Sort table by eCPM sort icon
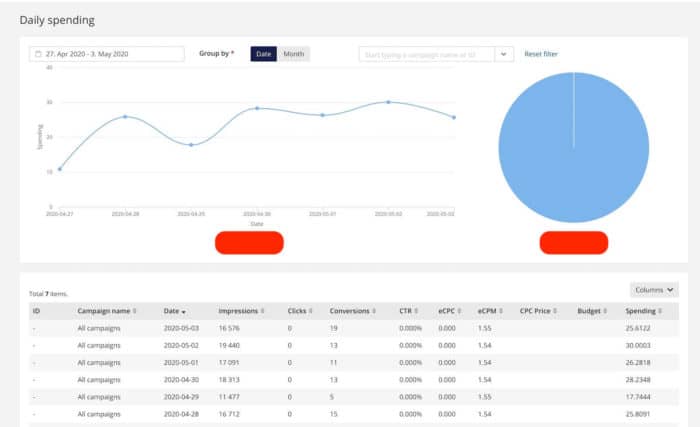Viewport: 700px width, 427px height. click(x=501, y=311)
